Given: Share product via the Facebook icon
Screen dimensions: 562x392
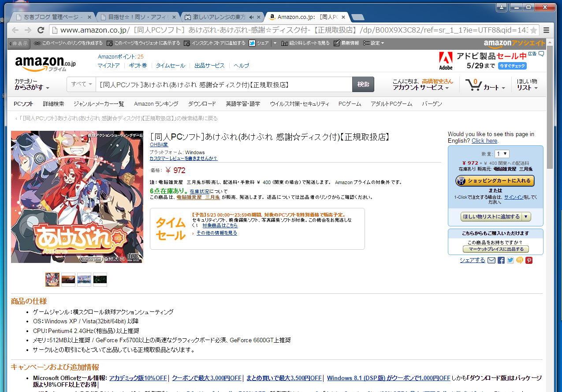Looking at the screenshot, I should [501, 260].
